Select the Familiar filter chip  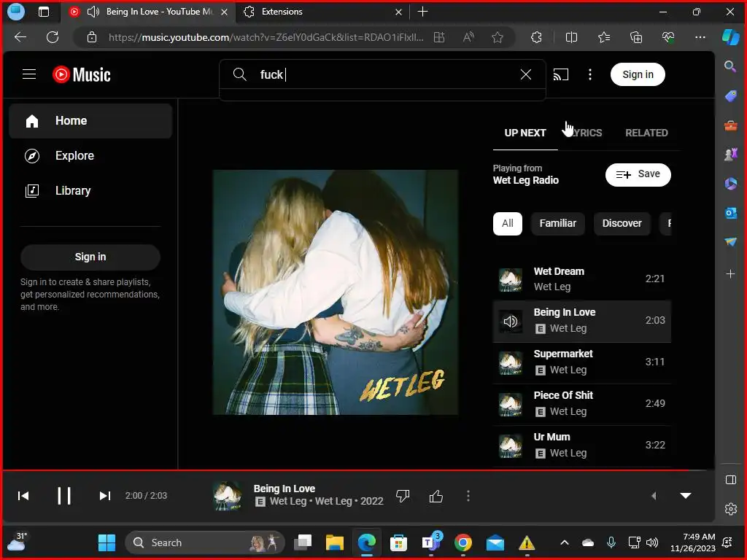pyautogui.click(x=557, y=223)
